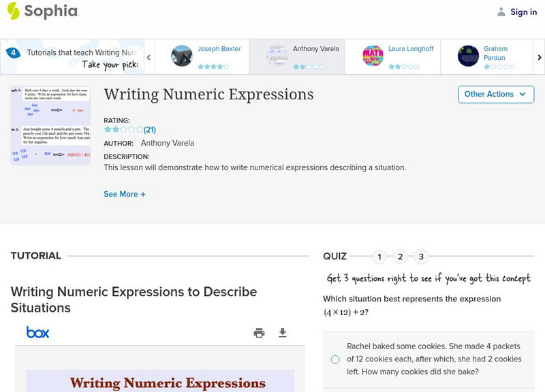Click the 'Tutorials that teach Writing Num' text
The image size is (545, 392).
(x=81, y=52)
